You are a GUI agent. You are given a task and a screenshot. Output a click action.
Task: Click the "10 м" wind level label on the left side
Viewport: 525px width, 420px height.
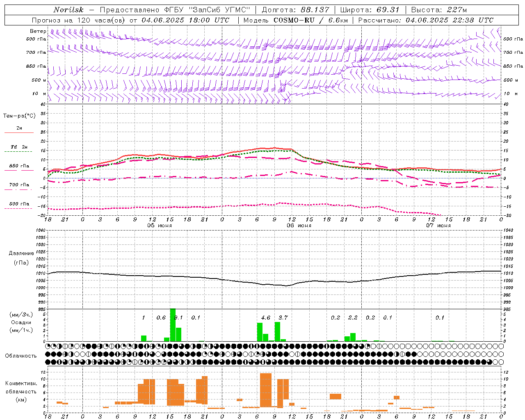[x=39, y=94]
